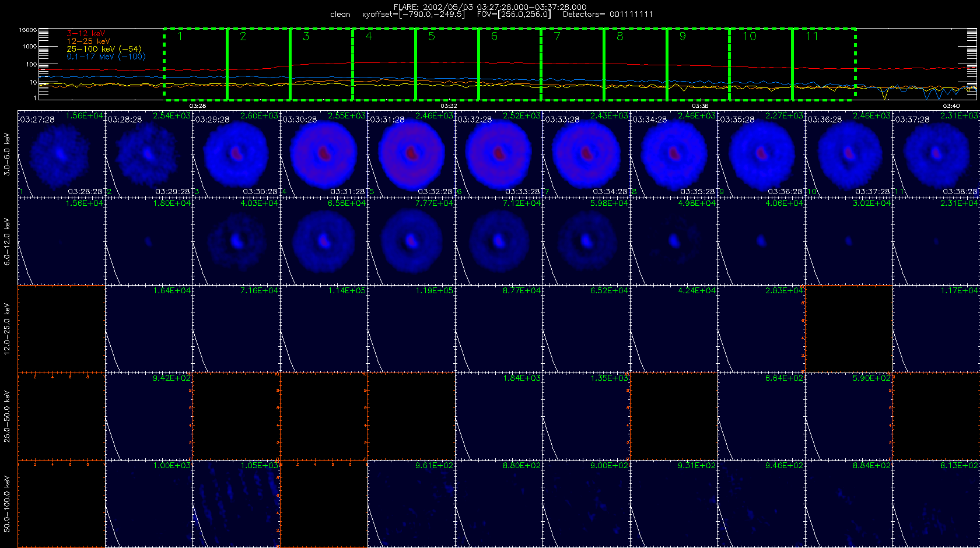
Task: Open the 12-25 keV panel labeled 1.14E+05
Action: click(324, 329)
